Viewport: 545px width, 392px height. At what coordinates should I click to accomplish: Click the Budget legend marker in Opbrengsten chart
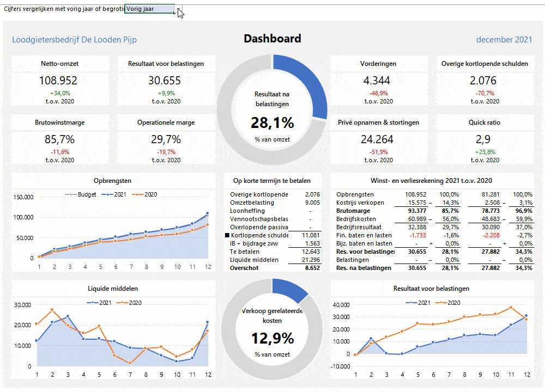(71, 194)
